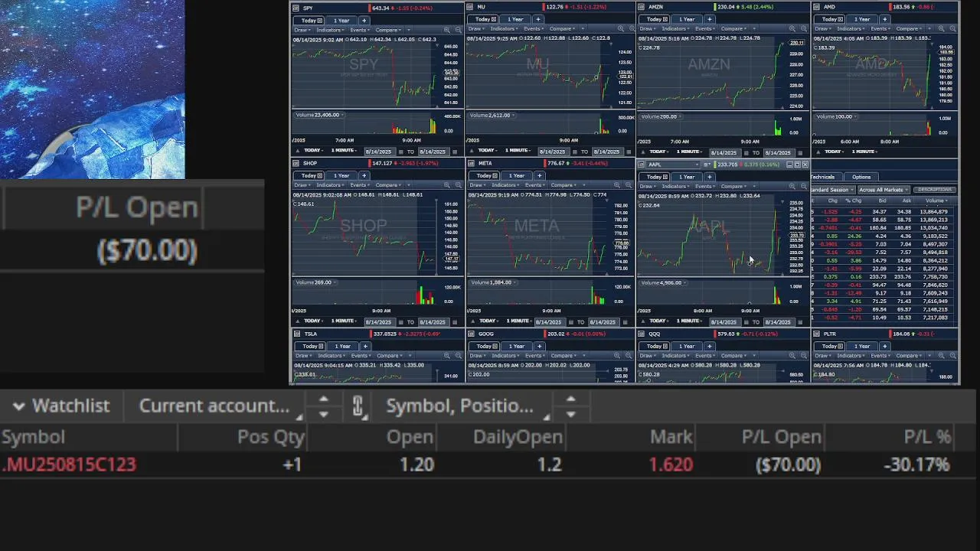
Task: Add a new tab on SPY chart
Action: 364,21
